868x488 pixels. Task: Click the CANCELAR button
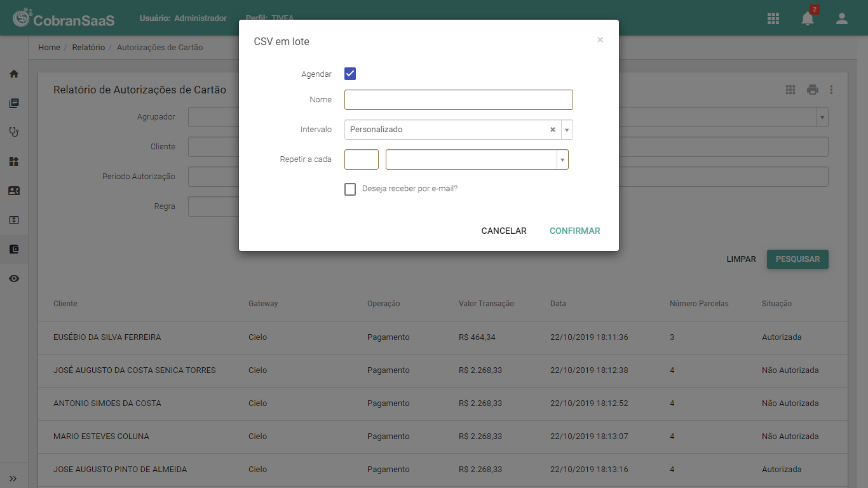click(504, 231)
